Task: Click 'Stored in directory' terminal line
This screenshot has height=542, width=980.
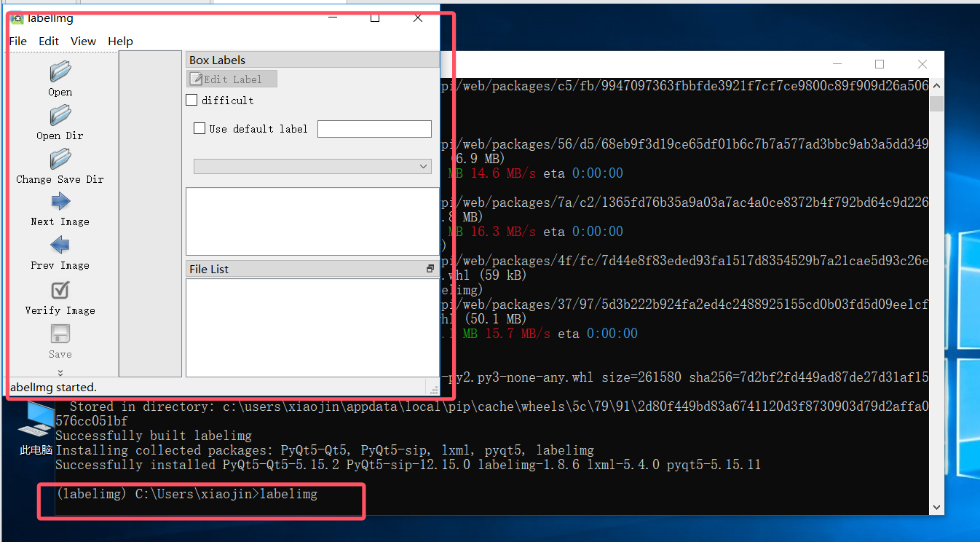Action: click(499, 406)
